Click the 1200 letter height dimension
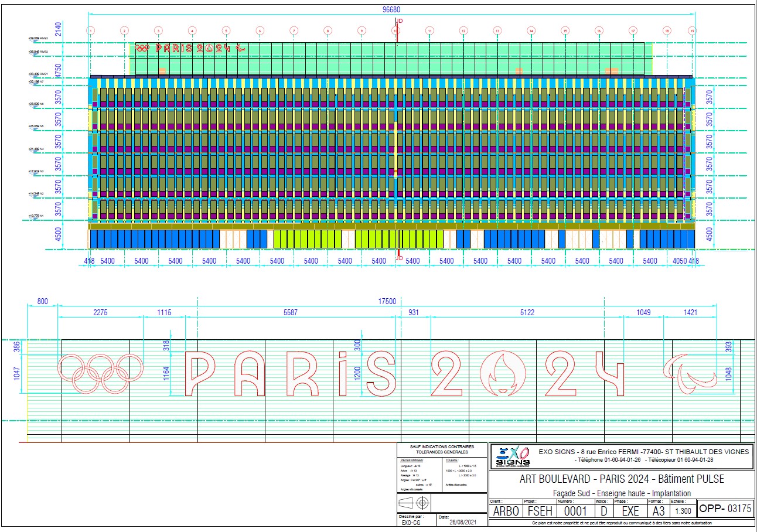The height and width of the screenshot is (532, 757). [x=357, y=373]
